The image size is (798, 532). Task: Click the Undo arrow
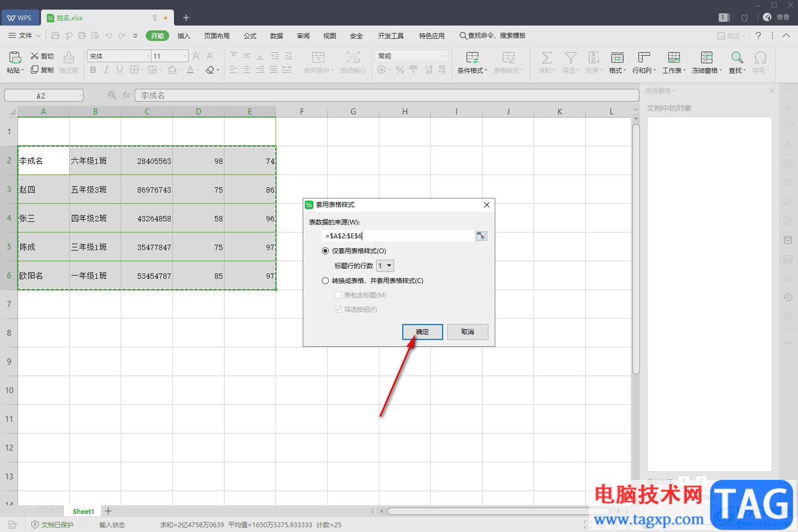click(109, 36)
